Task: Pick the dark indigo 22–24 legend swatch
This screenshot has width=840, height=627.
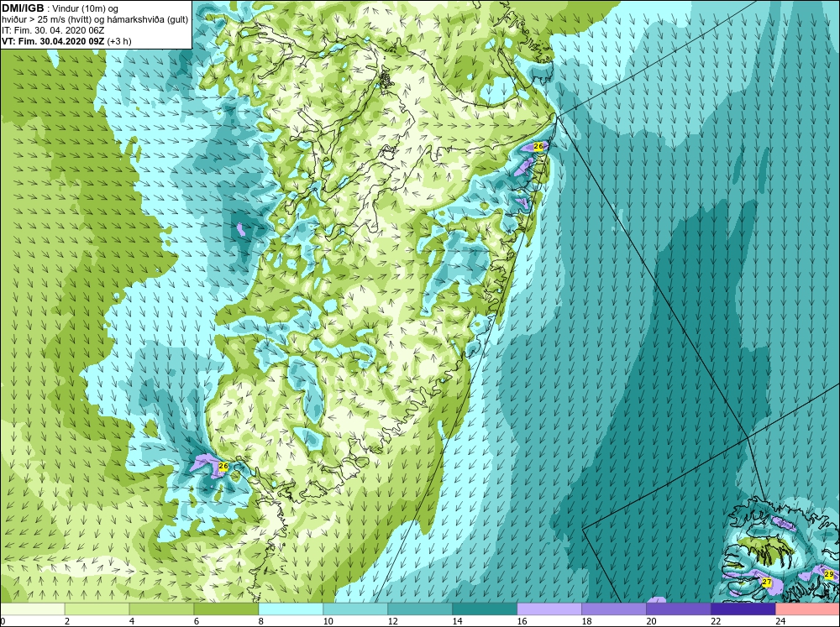Action: click(743, 609)
